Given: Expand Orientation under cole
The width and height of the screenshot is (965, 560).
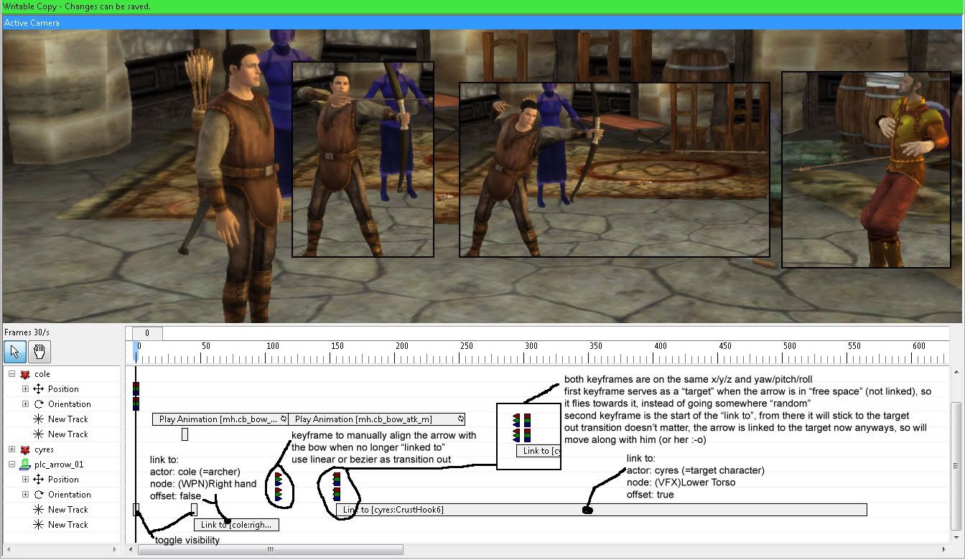Looking at the screenshot, I should [26, 404].
